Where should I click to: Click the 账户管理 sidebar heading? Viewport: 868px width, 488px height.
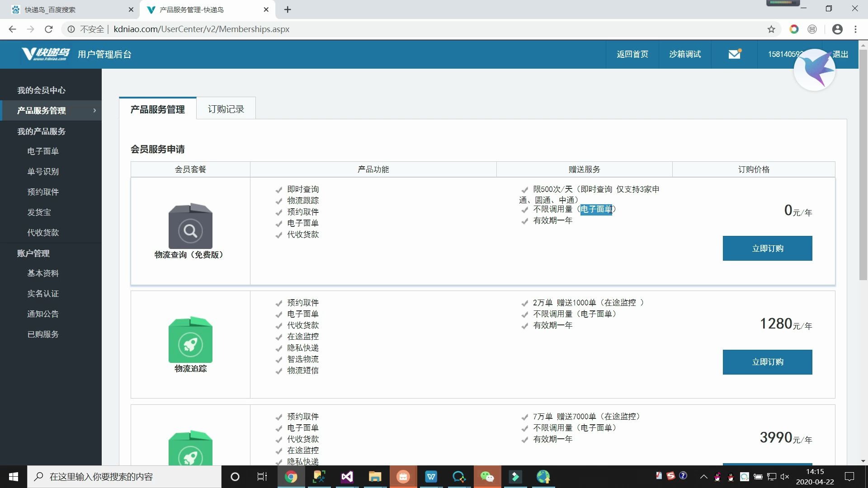tap(33, 253)
